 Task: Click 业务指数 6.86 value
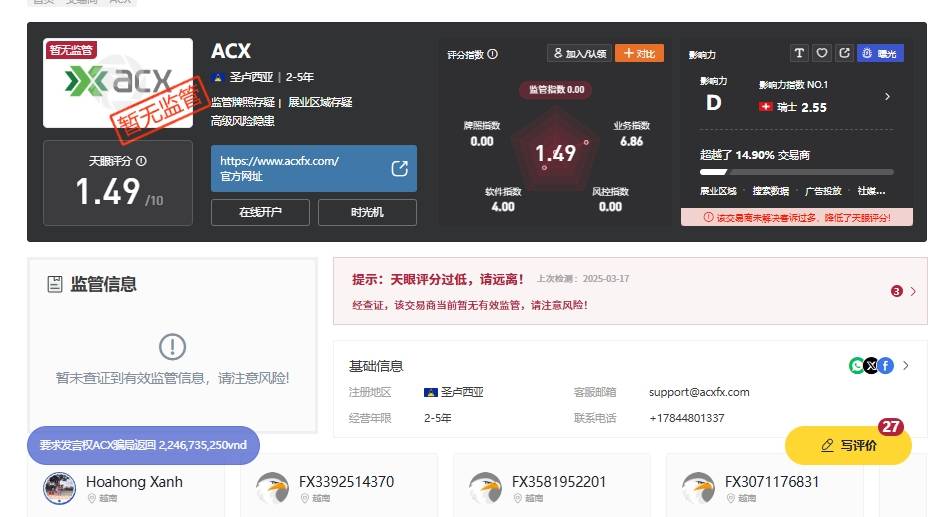tap(631, 141)
